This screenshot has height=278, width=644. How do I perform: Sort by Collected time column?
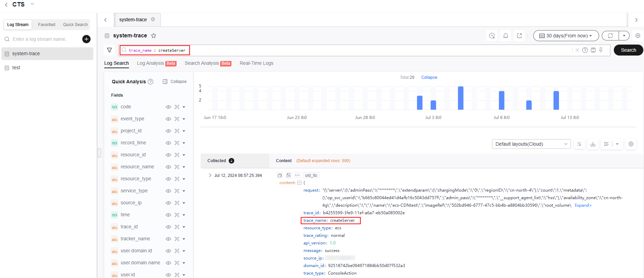click(x=231, y=161)
